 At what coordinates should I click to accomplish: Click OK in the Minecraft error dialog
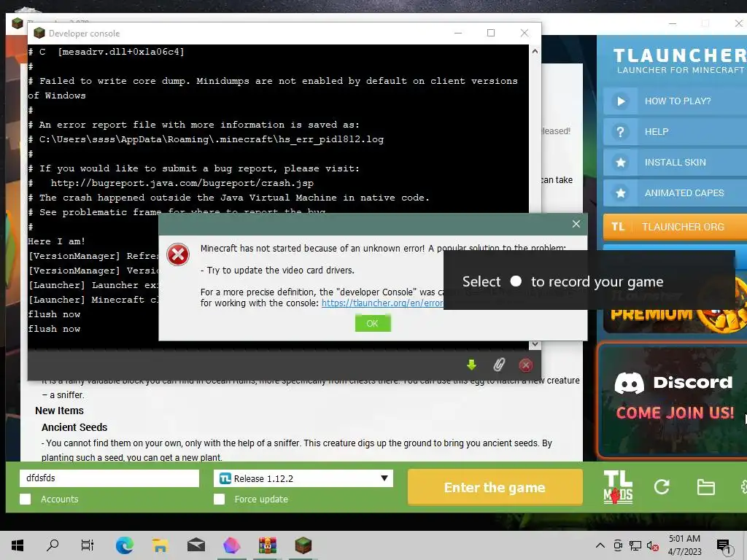[x=373, y=323]
